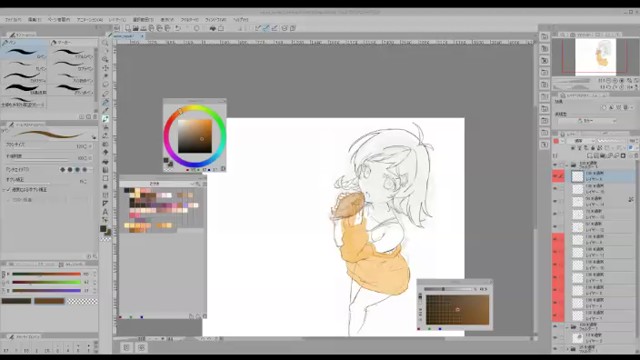Open the Layer menu in menu bar
Viewport: 640px width, 360px height.
tap(118, 20)
